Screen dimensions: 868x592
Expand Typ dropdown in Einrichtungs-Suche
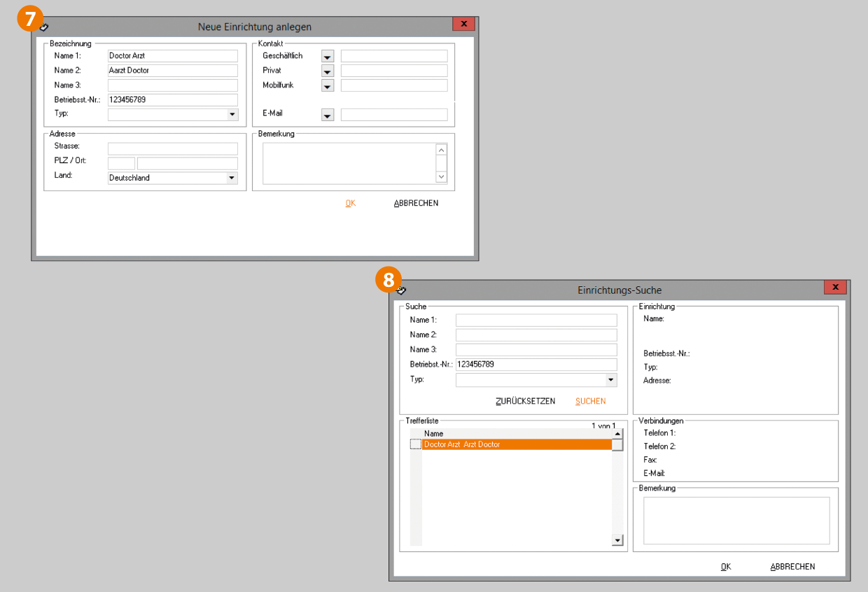610,380
